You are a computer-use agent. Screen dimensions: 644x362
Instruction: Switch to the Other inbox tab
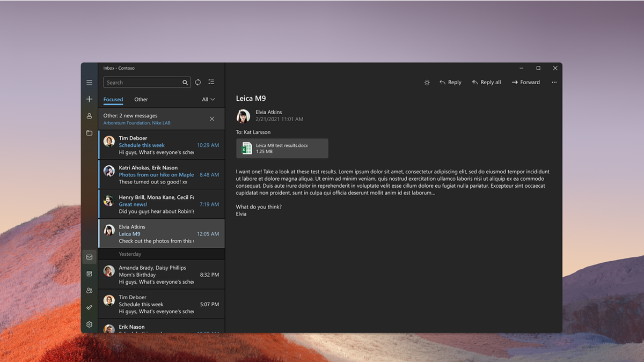[x=141, y=99]
